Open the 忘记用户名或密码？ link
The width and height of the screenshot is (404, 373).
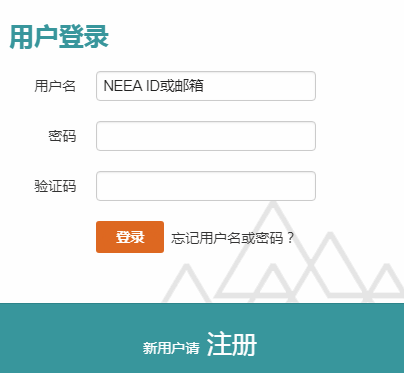tap(233, 238)
